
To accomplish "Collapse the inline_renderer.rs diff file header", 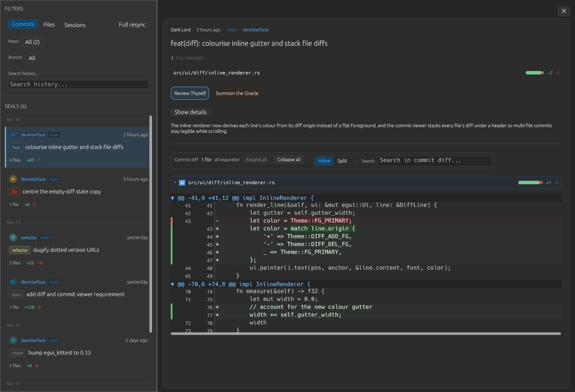I will point(366,182).
